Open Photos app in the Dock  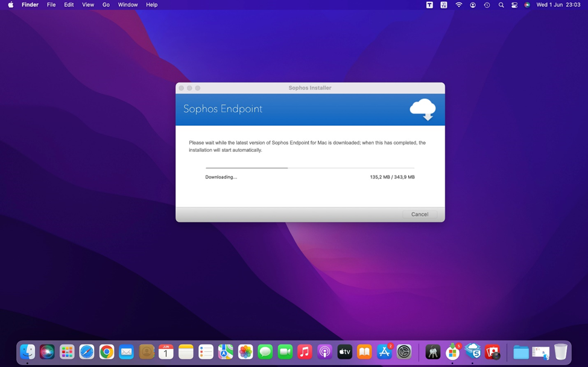(x=245, y=352)
